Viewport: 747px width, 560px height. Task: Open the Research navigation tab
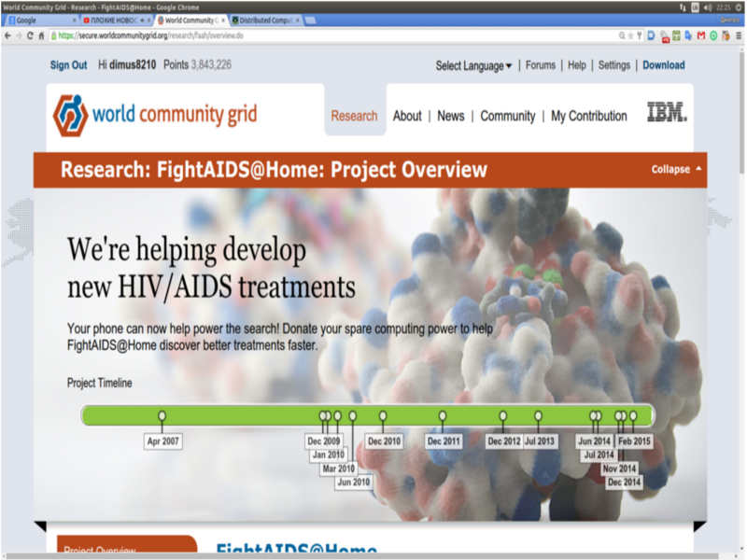click(355, 116)
